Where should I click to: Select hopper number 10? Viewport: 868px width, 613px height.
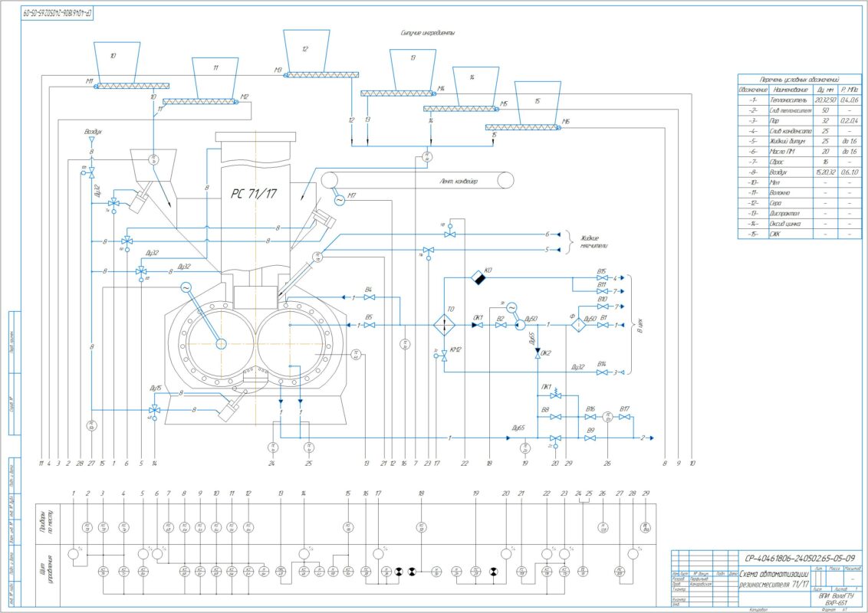coord(117,62)
